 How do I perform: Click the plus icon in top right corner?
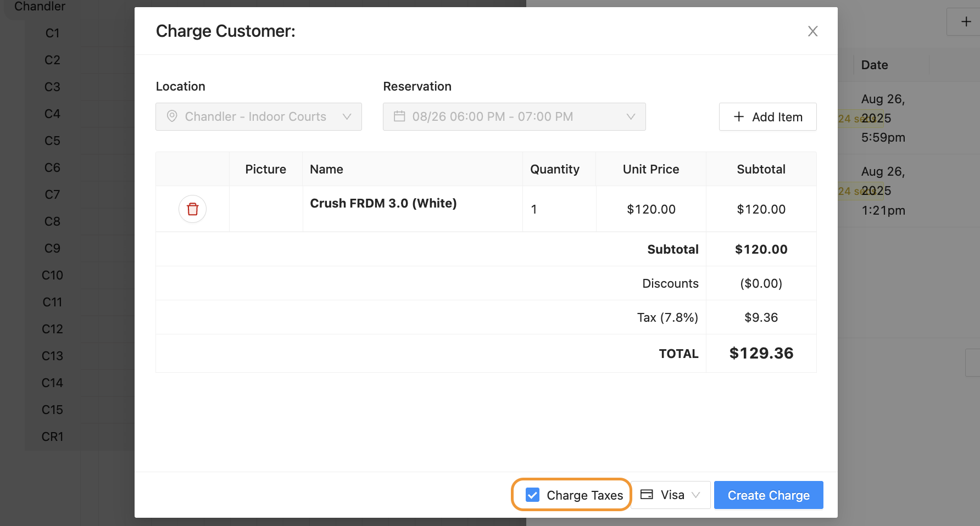tap(966, 22)
